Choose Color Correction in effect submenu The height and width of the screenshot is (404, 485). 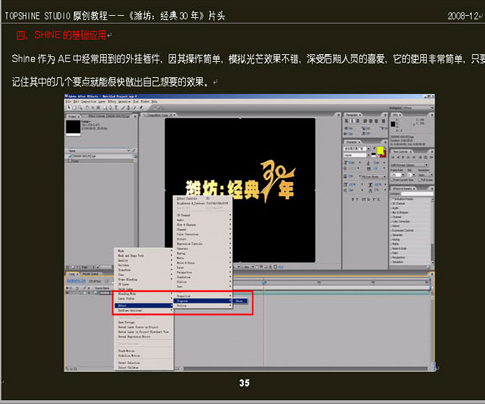pos(203,234)
